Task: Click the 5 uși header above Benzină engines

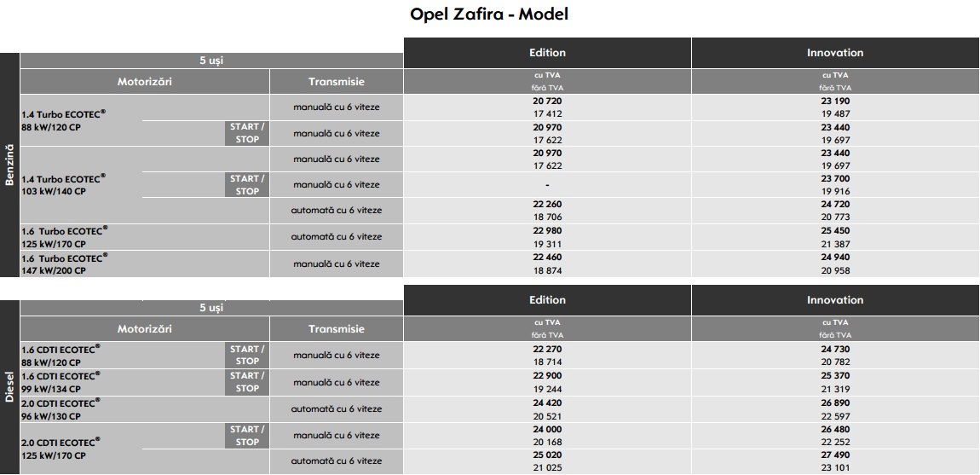Action: click(x=211, y=61)
